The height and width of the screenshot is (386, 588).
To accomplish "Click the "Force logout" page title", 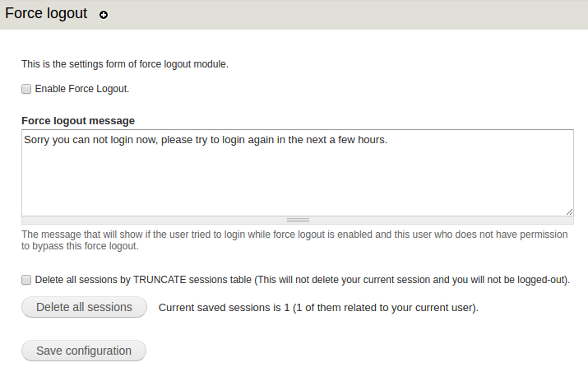I will point(46,14).
